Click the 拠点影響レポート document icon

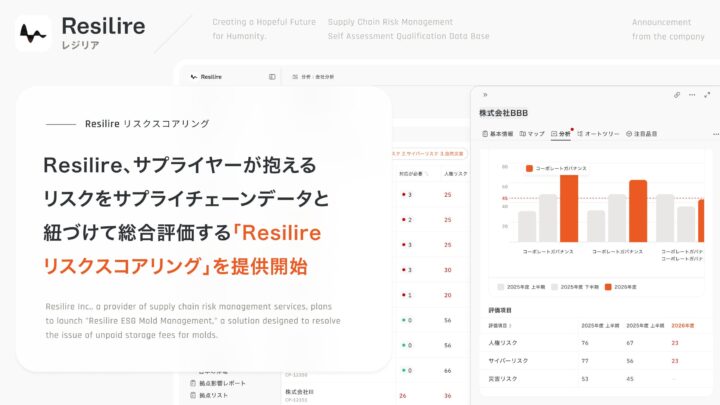click(x=193, y=383)
